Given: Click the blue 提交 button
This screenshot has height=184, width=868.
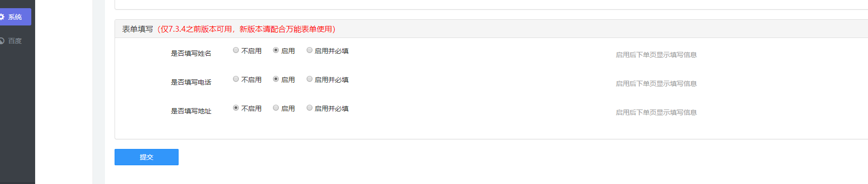Looking at the screenshot, I should 146,157.
